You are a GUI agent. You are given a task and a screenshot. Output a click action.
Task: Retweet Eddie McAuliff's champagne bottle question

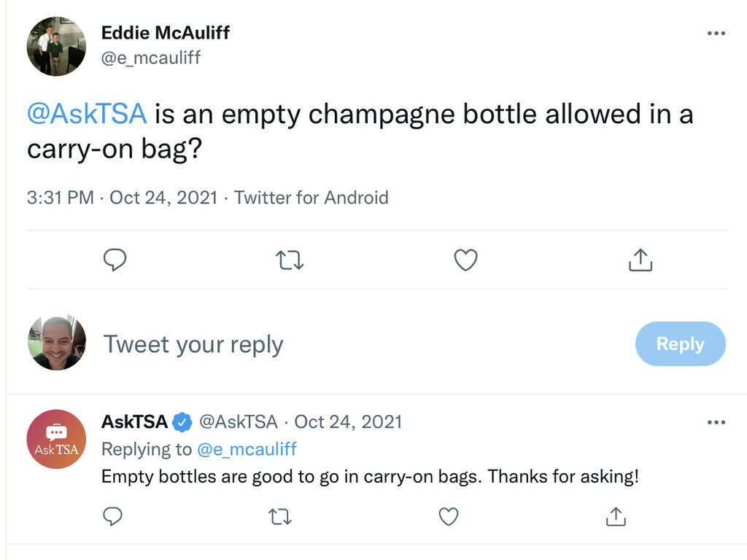click(290, 260)
